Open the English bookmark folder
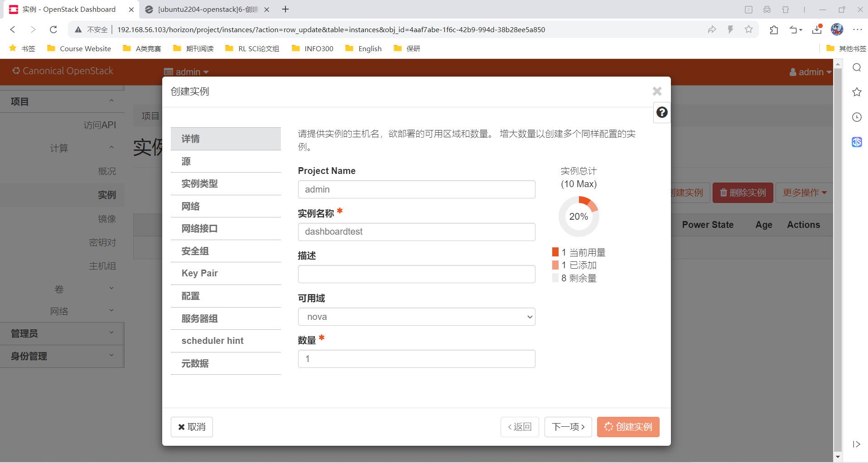 point(363,48)
